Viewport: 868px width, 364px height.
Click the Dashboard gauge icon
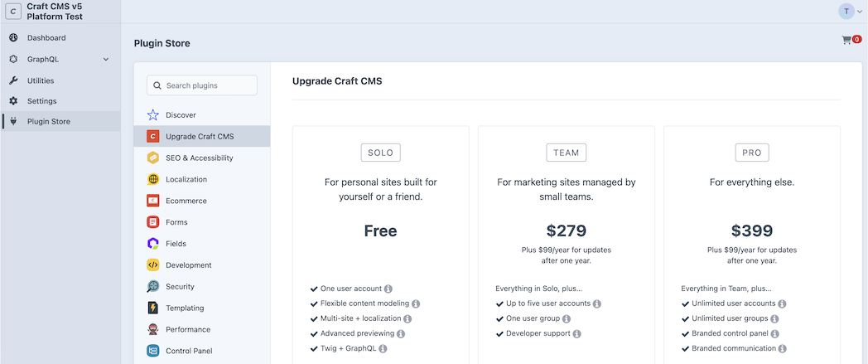pos(14,37)
